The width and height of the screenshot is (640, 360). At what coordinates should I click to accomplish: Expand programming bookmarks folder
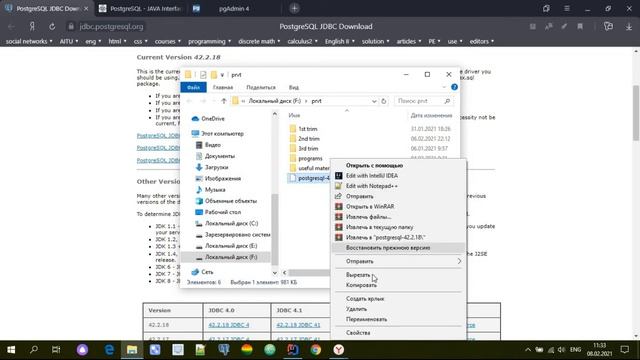[209, 41]
